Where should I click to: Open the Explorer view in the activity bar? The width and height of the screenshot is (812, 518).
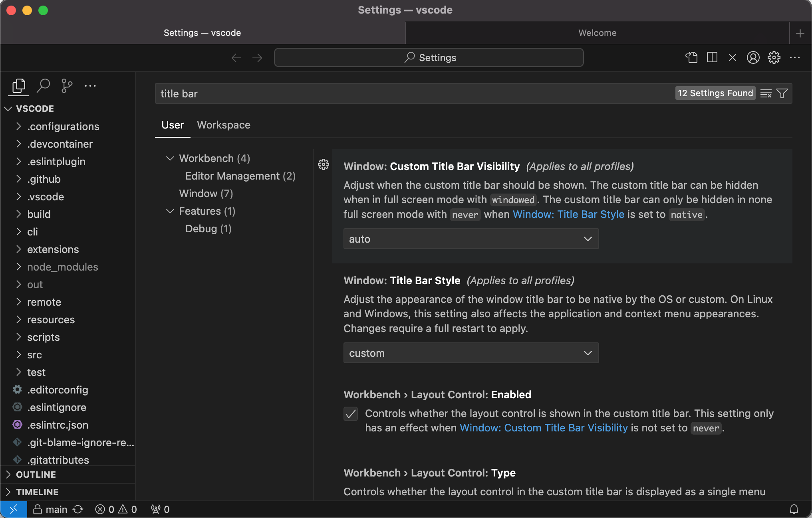click(18, 86)
